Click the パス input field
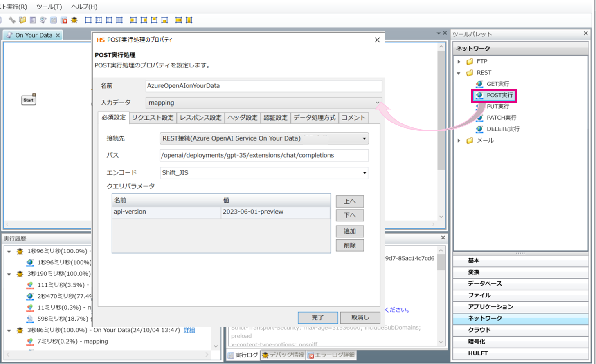Image resolution: width=596 pixels, height=364 pixels. [264, 155]
